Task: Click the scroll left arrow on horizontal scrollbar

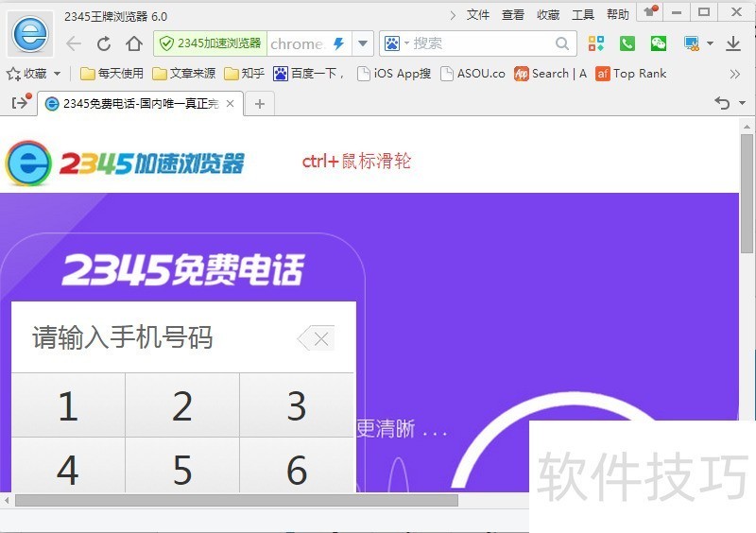Action: [x=7, y=501]
